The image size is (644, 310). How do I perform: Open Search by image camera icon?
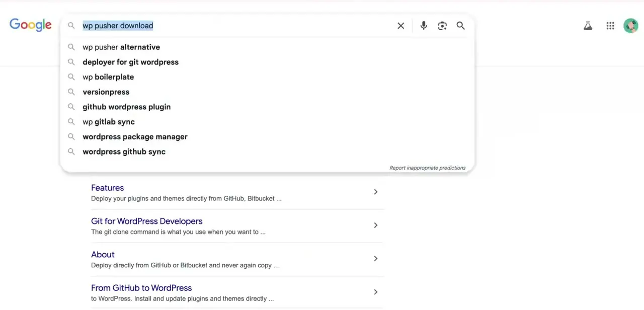coord(442,26)
